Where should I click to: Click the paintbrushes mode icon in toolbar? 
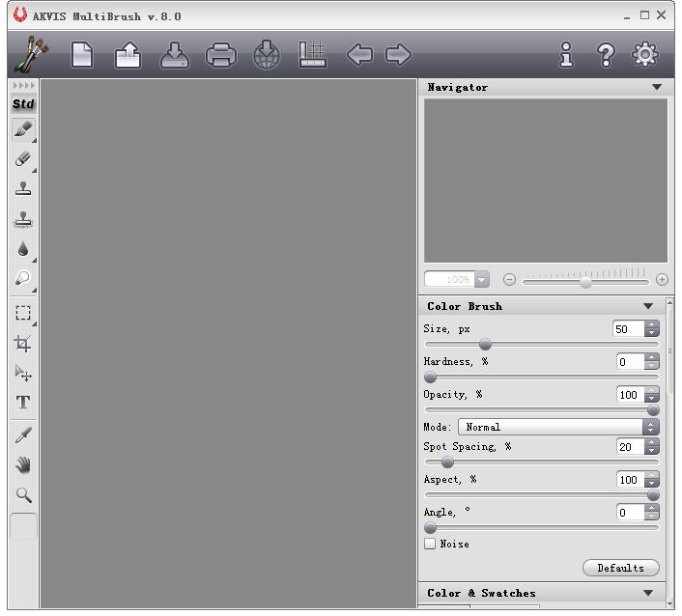coord(31,54)
